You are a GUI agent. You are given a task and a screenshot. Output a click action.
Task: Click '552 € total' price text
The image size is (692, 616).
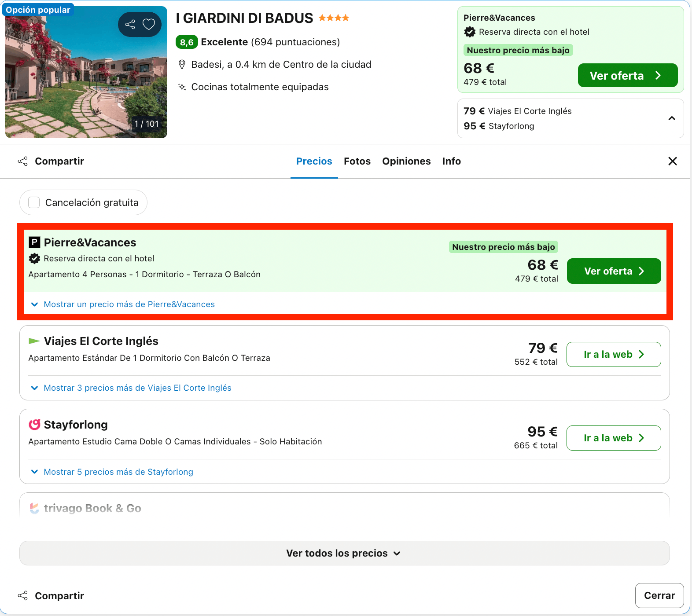536,362
